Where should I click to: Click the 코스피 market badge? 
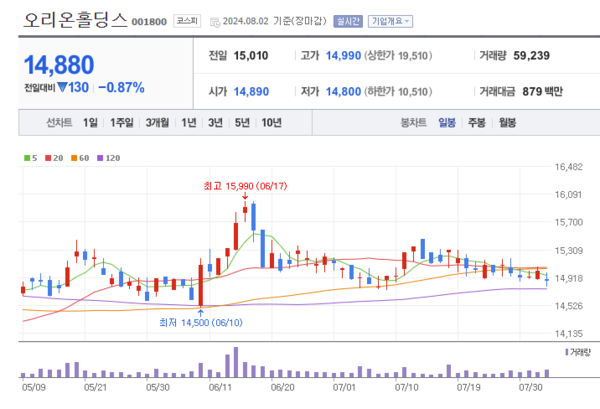pyautogui.click(x=187, y=21)
